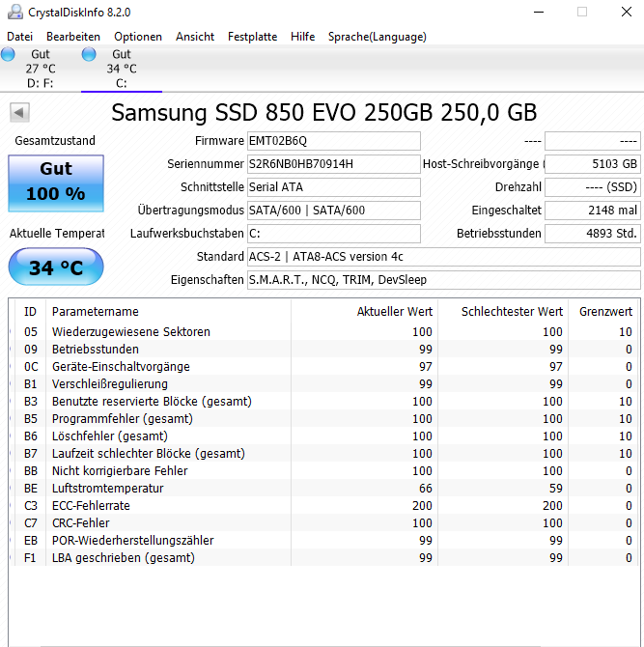
Task: Click the Host-Schreibvorgänge value 5103 GB
Action: (x=593, y=164)
